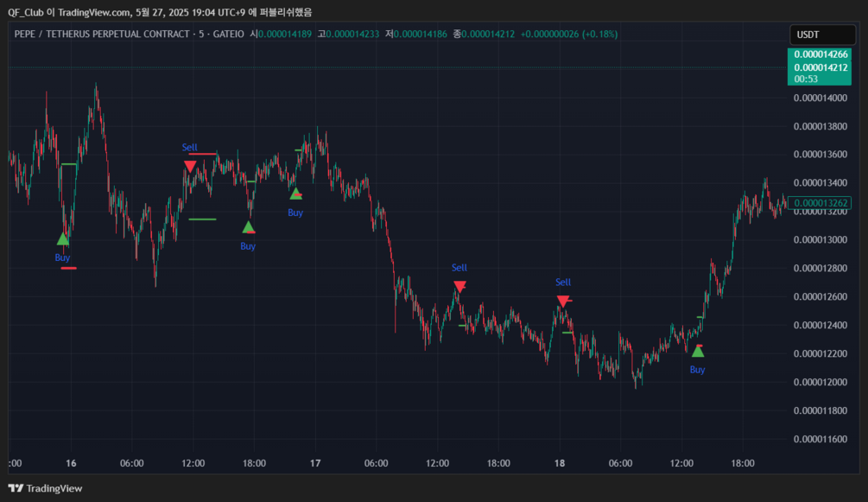This screenshot has height=502, width=868.
Task: Click the open value 0.000014189
Action: (x=284, y=34)
